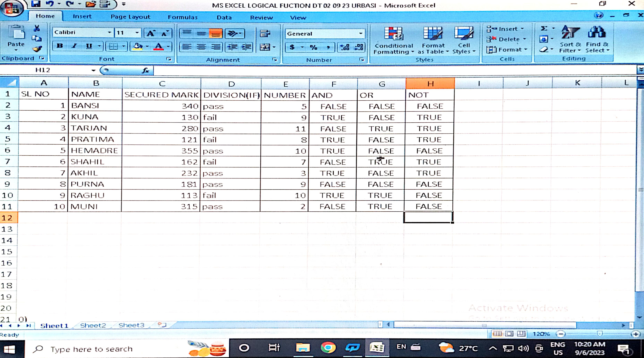The width and height of the screenshot is (644, 358).
Task: Switch to the Sheet2 worksheet tab
Action: [93, 325]
